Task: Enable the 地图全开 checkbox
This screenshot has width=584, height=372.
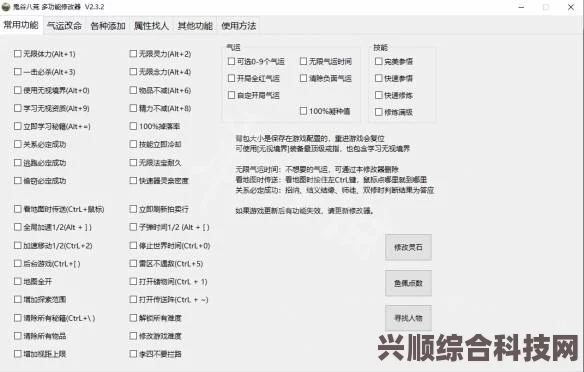Action: [x=18, y=282]
